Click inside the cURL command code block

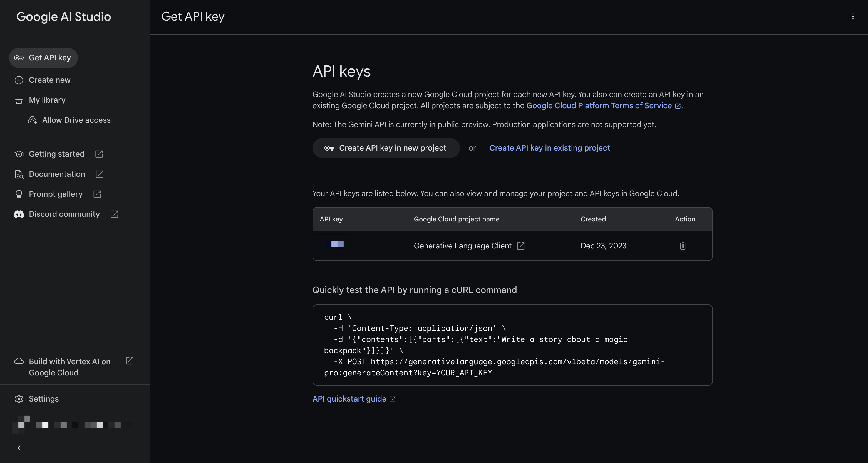coord(512,345)
